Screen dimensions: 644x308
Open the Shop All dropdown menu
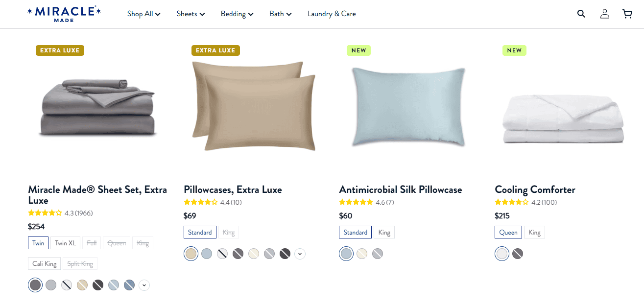coord(143,14)
